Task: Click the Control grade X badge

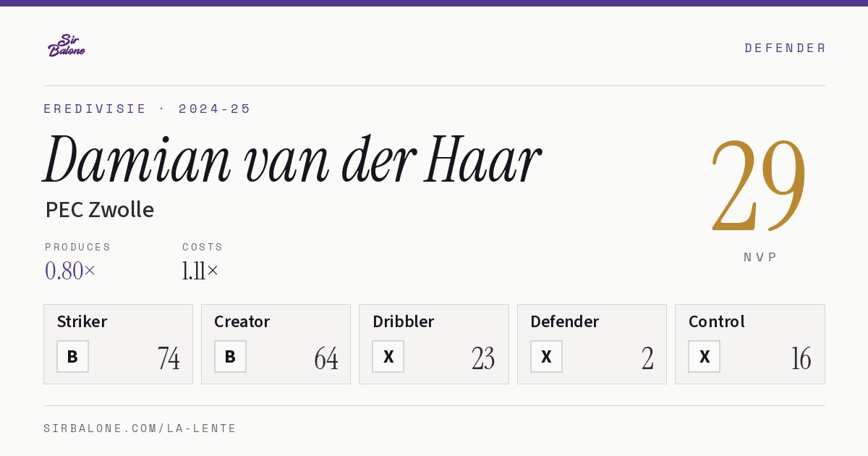Action: (x=704, y=357)
